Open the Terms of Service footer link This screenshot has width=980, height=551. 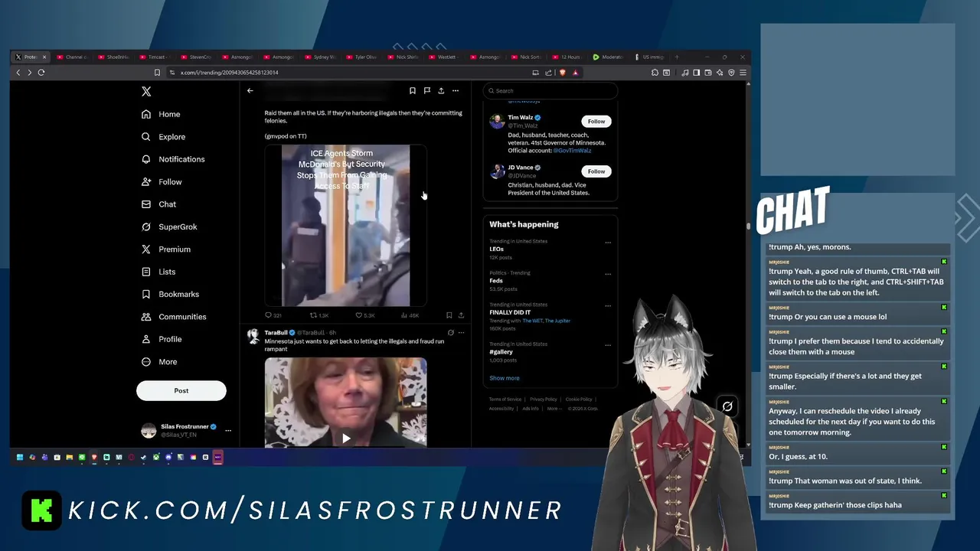tap(505, 399)
